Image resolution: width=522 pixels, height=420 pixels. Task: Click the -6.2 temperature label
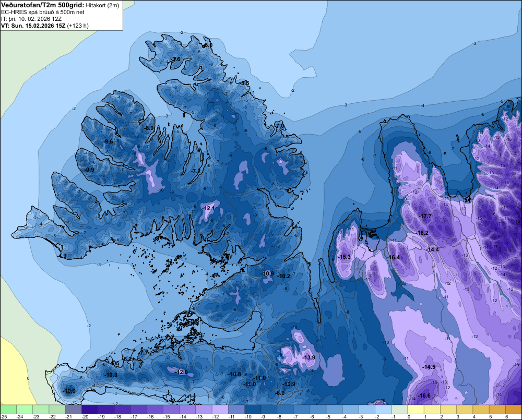(x=127, y=359)
